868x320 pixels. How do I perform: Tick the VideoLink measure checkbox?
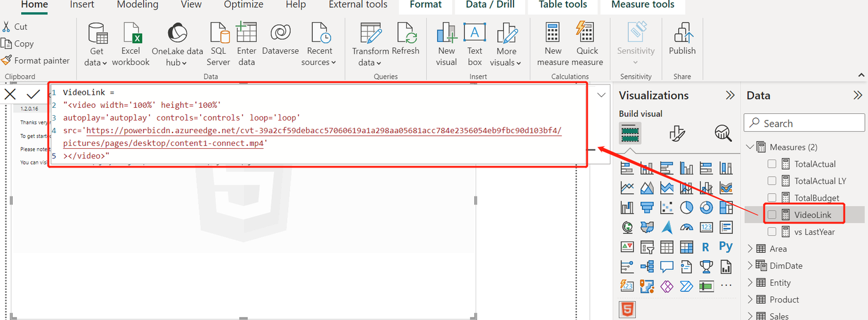tap(772, 215)
